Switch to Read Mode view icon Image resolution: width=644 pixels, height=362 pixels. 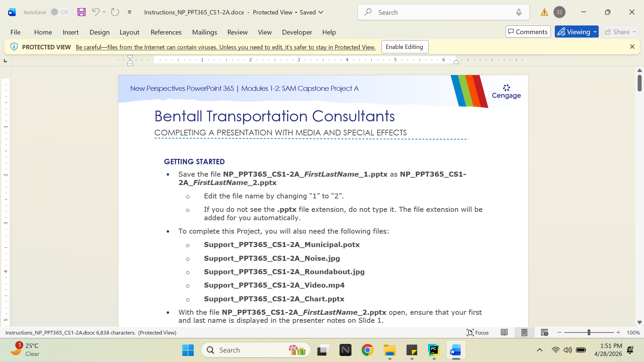tap(504, 333)
